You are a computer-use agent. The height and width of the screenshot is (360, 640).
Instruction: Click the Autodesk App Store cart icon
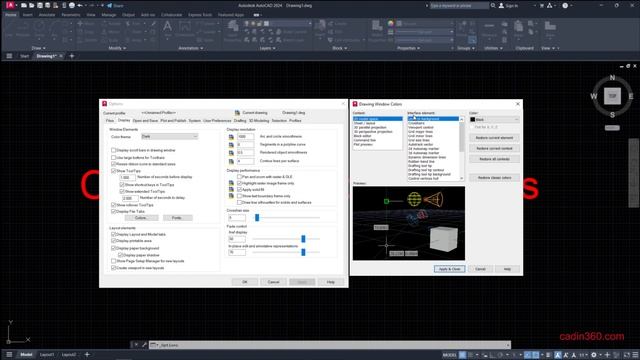point(542,5)
